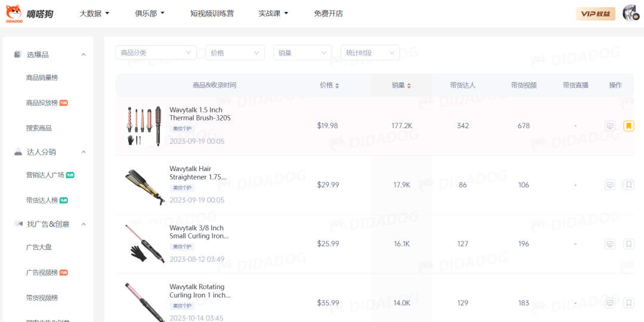Click the comment icon for Wavytalk 3/8 Inch Curling Iron
This screenshot has height=322, width=644.
tap(610, 244)
